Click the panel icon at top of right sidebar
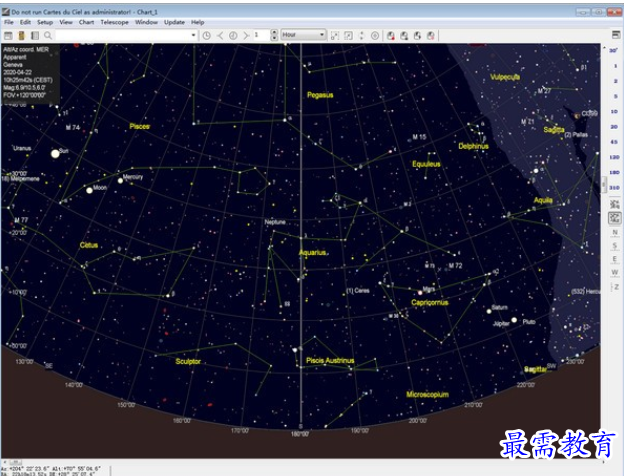Viewport: 624px width, 476px height. coord(616,35)
